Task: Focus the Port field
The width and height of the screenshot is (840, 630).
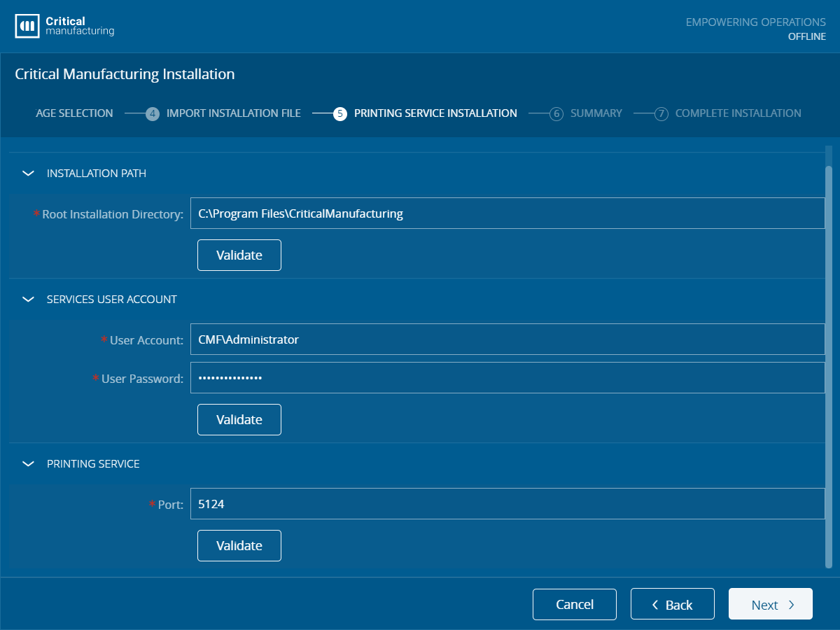Action: click(x=507, y=504)
